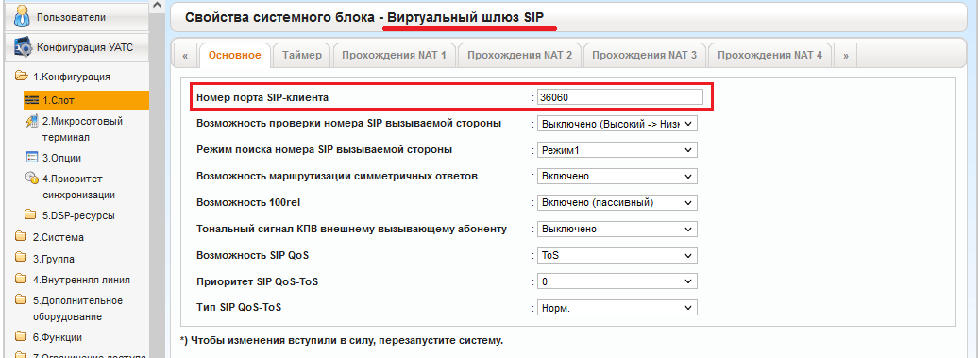Switch to the Таймер tab
Image resolution: width=980 pixels, height=358 pixels.
click(302, 55)
